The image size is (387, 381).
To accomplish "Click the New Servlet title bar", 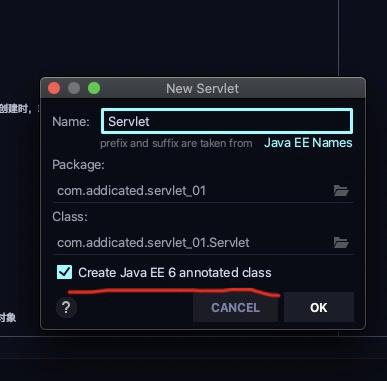I will tap(203, 88).
